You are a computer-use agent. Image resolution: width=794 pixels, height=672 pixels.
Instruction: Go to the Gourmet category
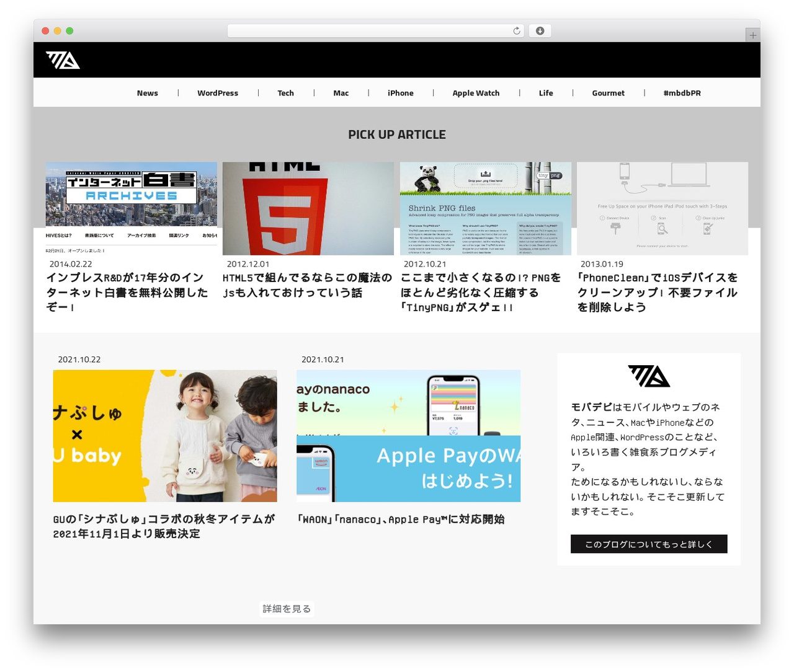tap(608, 93)
